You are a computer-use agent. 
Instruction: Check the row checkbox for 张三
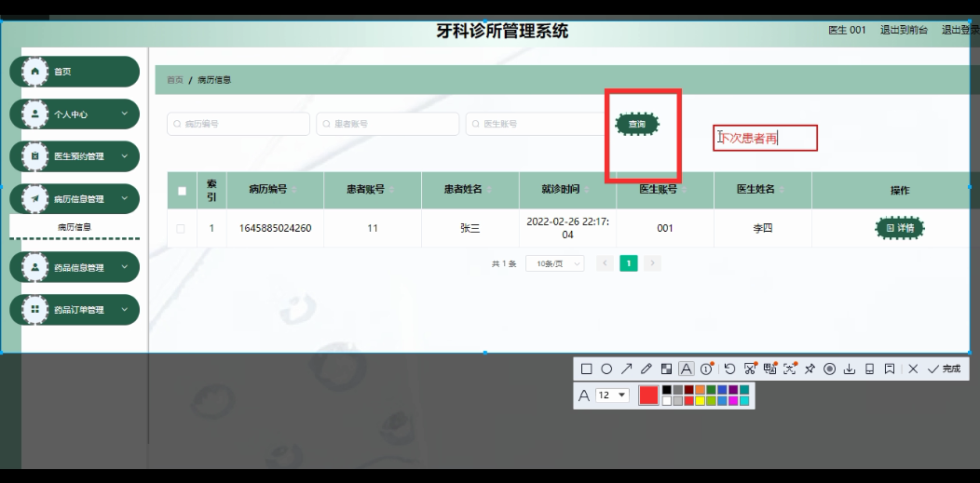pos(181,228)
